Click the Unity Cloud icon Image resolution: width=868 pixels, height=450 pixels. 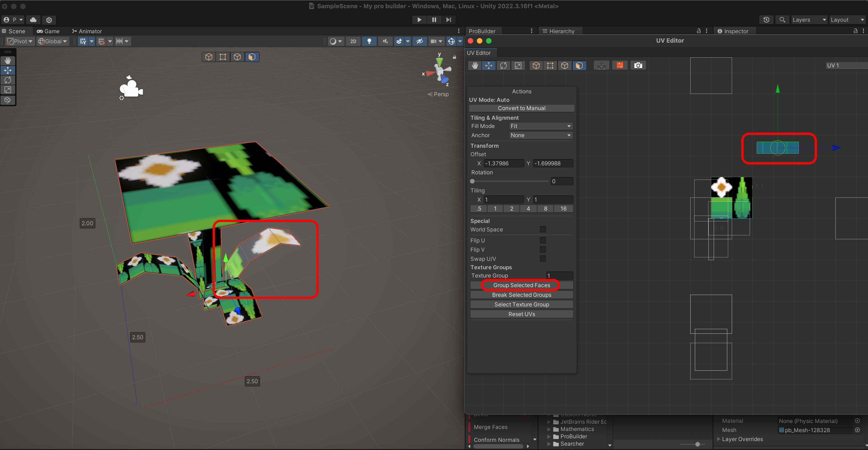[x=33, y=19]
